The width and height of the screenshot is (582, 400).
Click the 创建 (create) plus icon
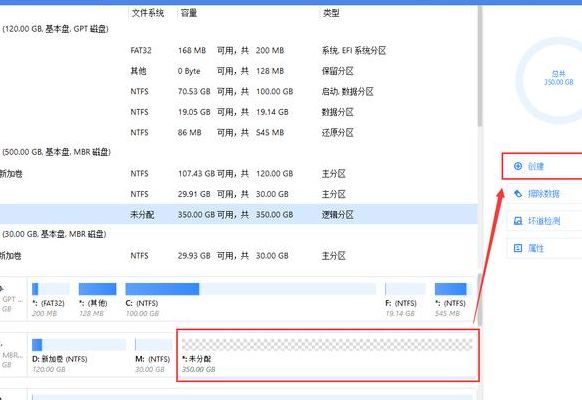coord(518,166)
